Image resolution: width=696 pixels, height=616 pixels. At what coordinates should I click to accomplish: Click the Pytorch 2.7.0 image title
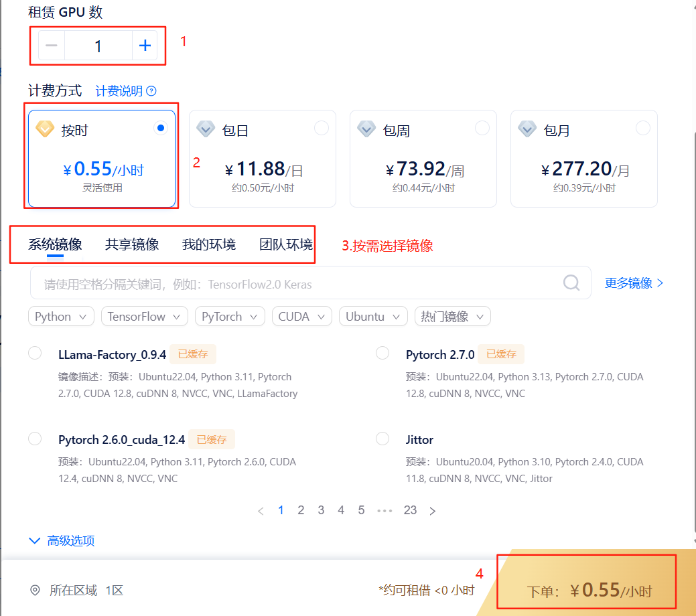click(440, 355)
